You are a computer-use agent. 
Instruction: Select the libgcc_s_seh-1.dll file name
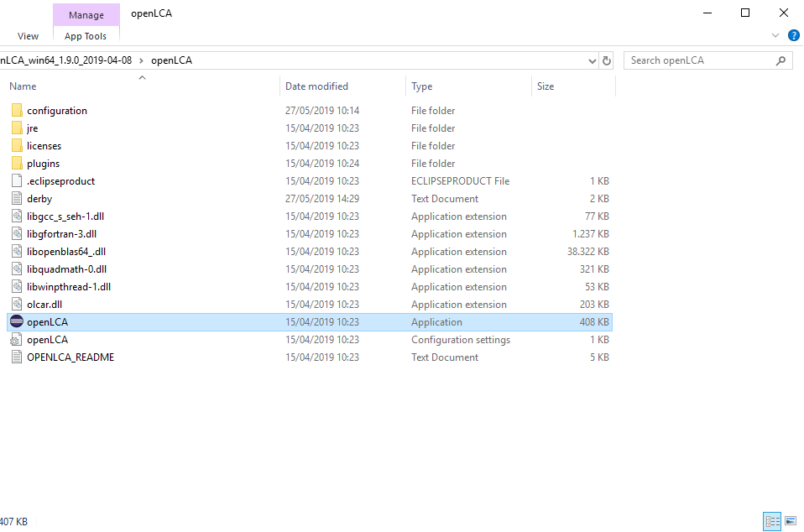[x=65, y=216]
